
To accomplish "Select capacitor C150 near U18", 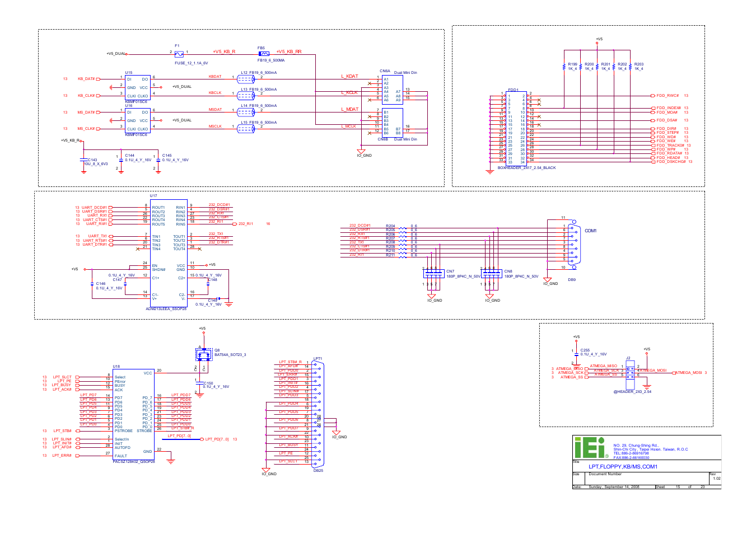I will [x=199, y=385].
